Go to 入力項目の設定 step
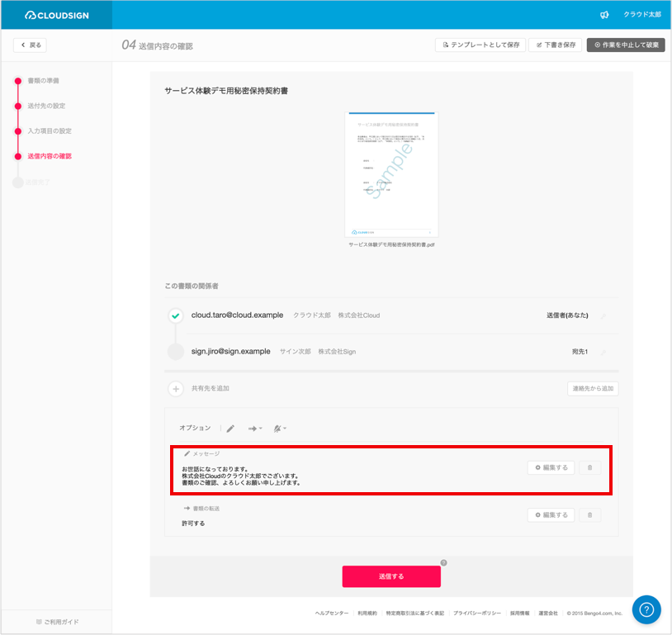Screen dimensions: 672x635 pos(50,130)
